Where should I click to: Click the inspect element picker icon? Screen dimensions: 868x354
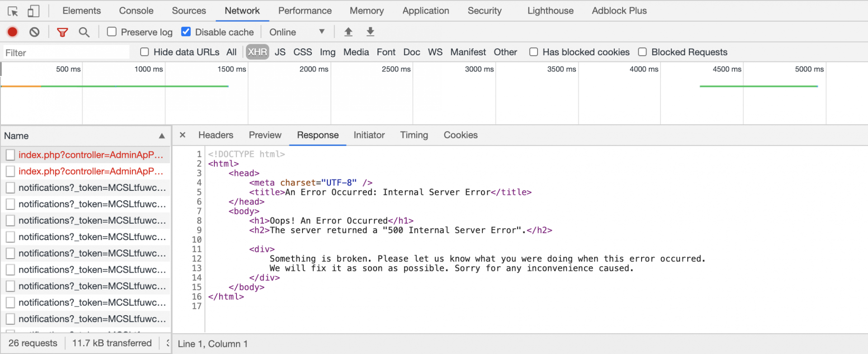click(13, 11)
